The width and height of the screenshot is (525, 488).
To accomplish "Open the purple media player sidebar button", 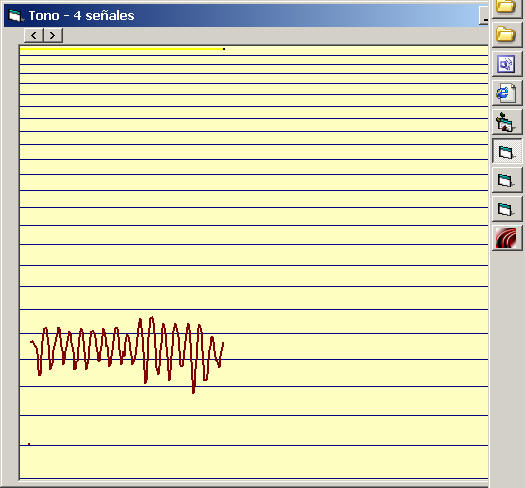I will (507, 64).
